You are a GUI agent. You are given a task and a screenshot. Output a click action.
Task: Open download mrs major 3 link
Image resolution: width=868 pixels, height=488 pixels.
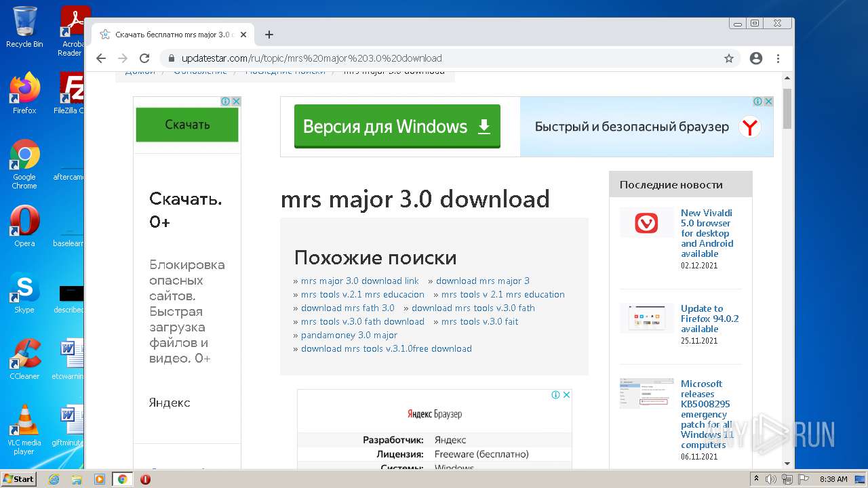482,281
